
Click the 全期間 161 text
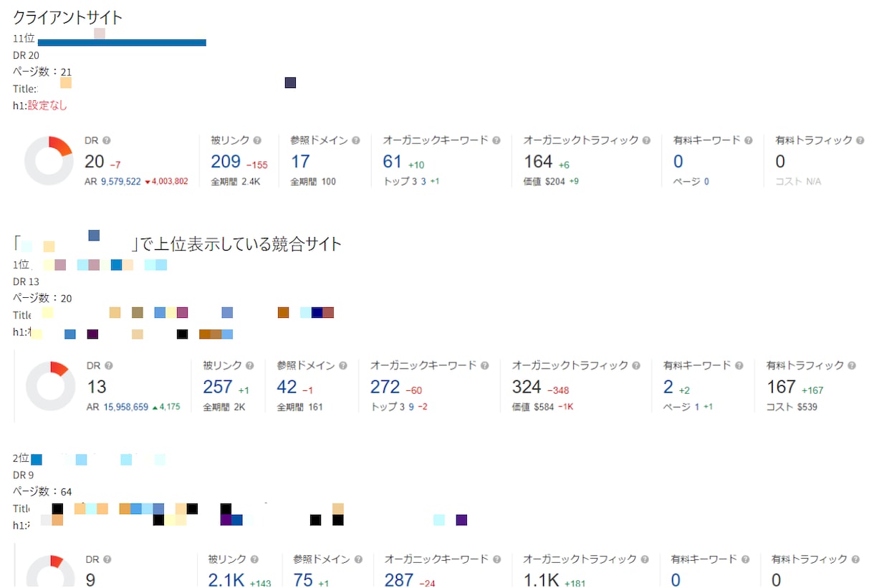(x=299, y=407)
